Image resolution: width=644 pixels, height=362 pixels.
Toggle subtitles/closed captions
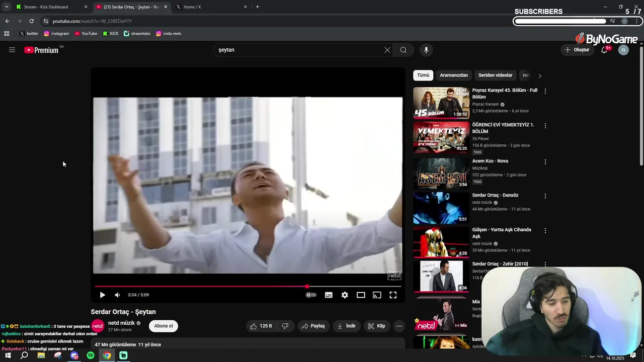(x=329, y=295)
